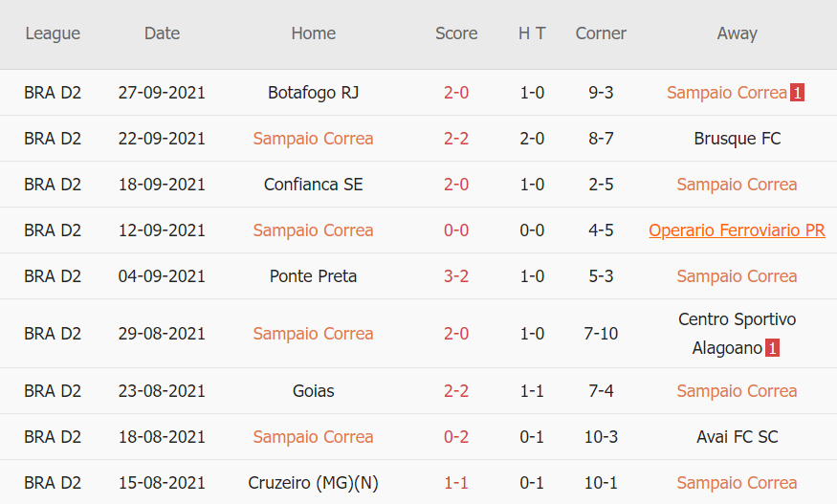The image size is (837, 504).
Task: Open the Goias team link
Action: tap(313, 391)
